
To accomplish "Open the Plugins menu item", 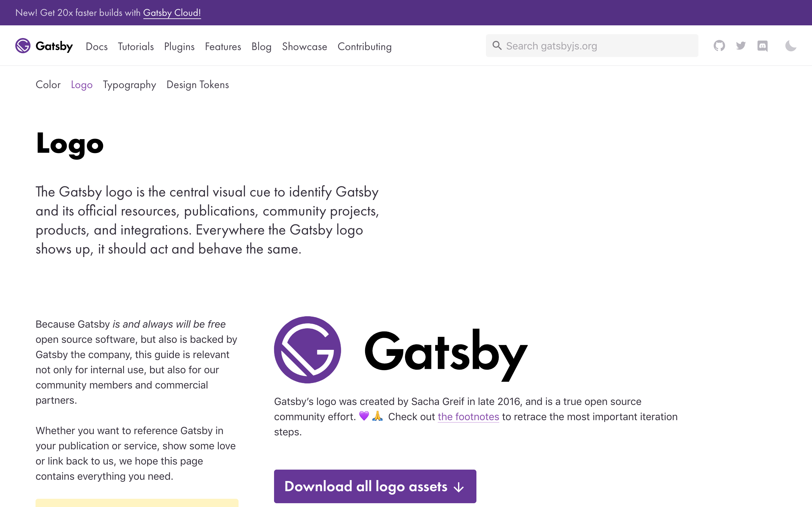I will pos(179,47).
